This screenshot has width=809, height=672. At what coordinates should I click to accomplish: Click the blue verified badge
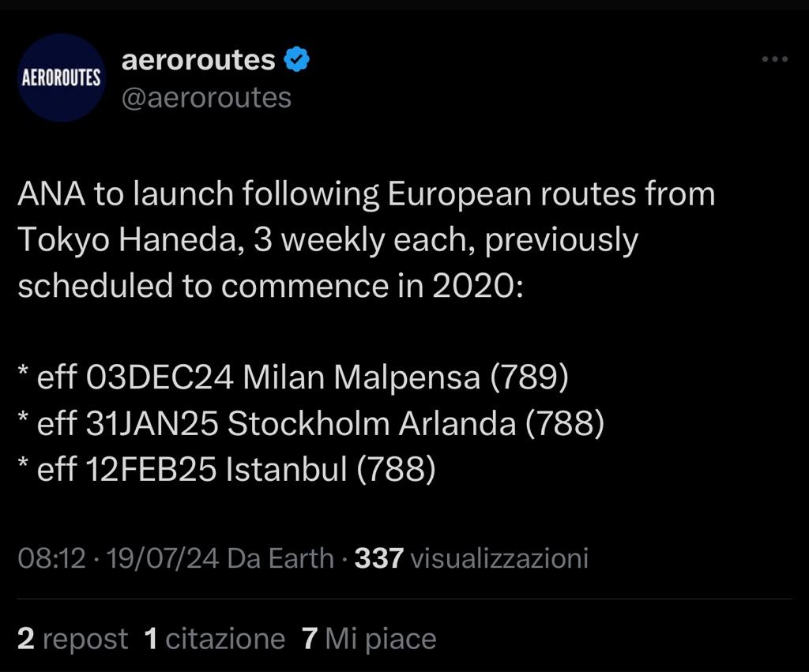click(x=297, y=59)
